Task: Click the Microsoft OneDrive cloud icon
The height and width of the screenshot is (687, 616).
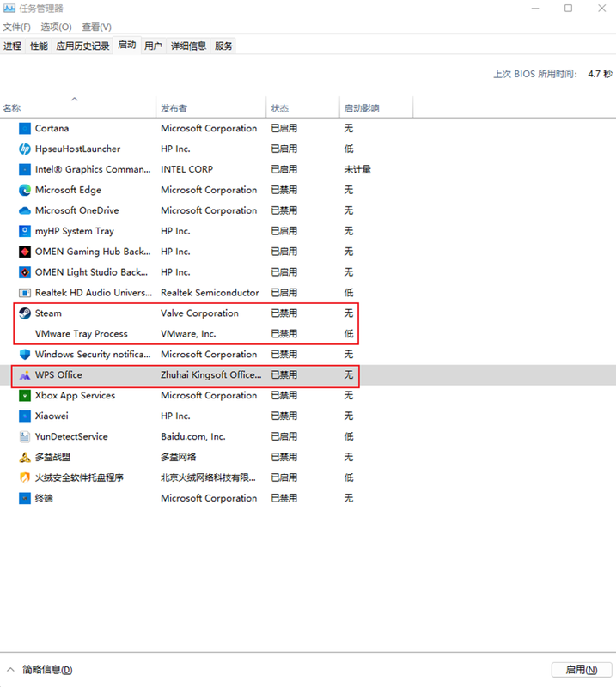Action: 25,210
